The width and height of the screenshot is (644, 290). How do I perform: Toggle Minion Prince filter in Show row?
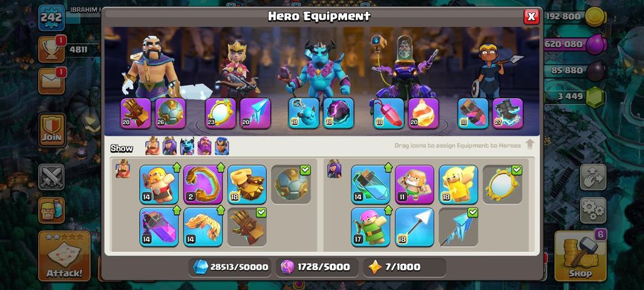click(x=187, y=146)
